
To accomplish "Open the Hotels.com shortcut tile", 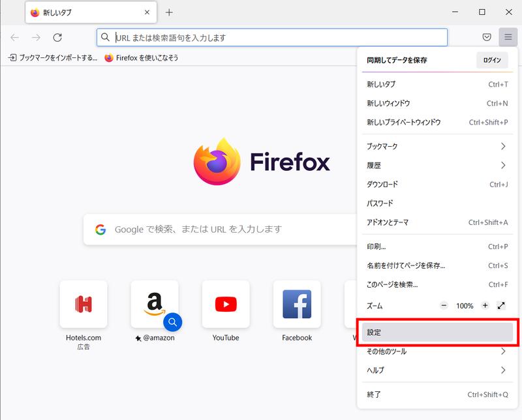I will pyautogui.click(x=84, y=304).
